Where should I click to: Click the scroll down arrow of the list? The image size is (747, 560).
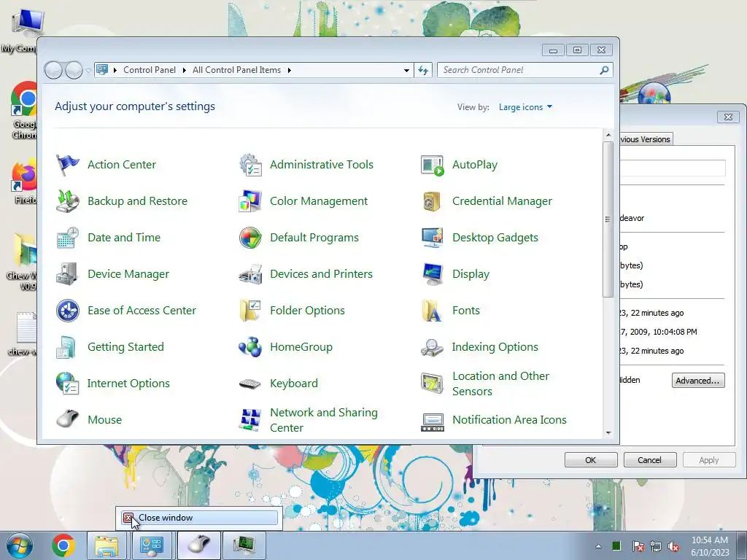608,433
